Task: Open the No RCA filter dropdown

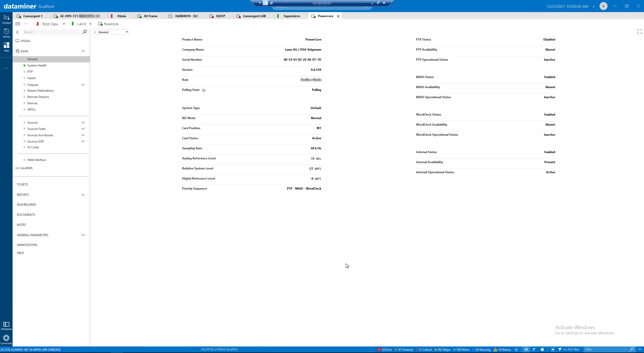Action: click(569, 349)
